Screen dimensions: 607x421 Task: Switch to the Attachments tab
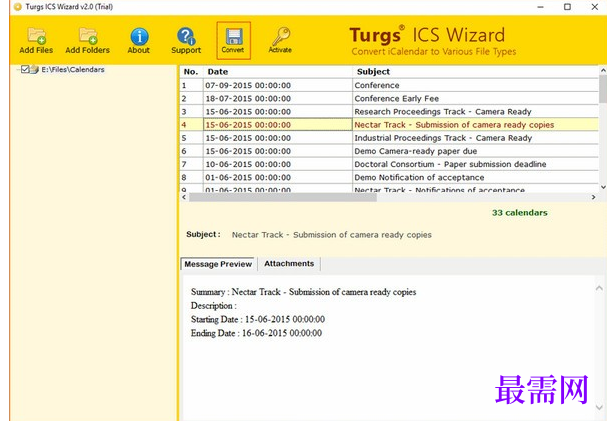tap(289, 264)
